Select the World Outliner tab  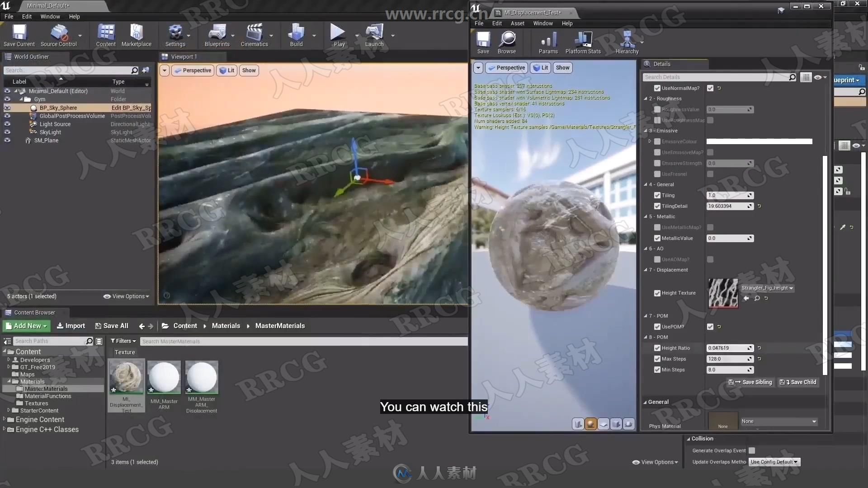[31, 56]
